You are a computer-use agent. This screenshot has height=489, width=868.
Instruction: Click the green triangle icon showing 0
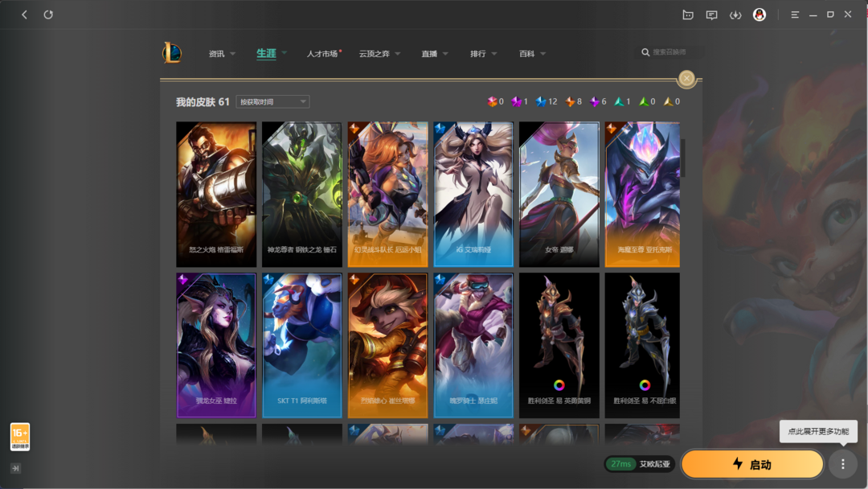(x=643, y=101)
